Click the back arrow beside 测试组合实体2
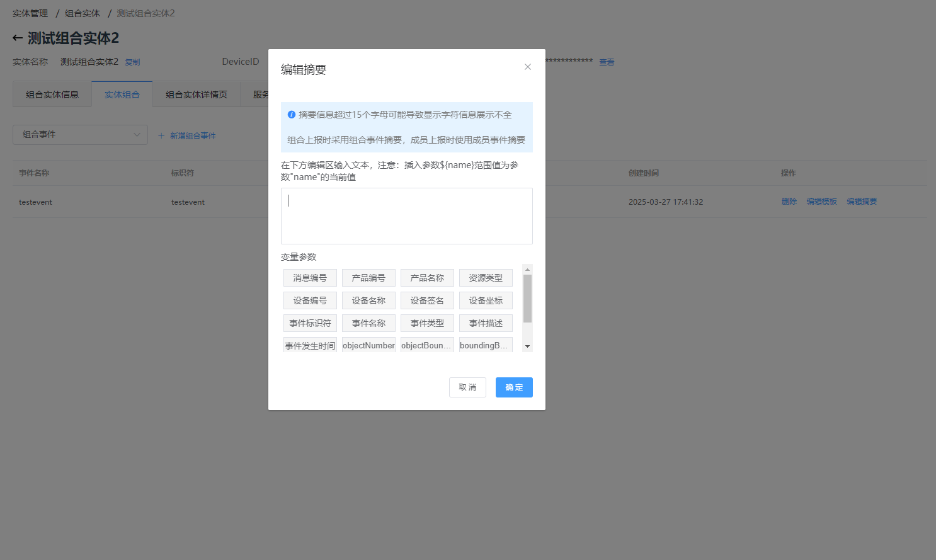The image size is (936, 560). pos(18,38)
